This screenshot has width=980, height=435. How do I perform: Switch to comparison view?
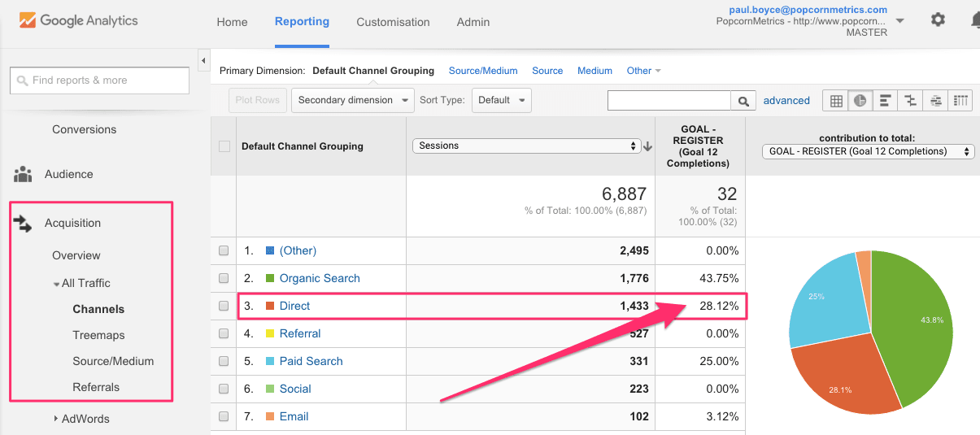click(x=910, y=101)
